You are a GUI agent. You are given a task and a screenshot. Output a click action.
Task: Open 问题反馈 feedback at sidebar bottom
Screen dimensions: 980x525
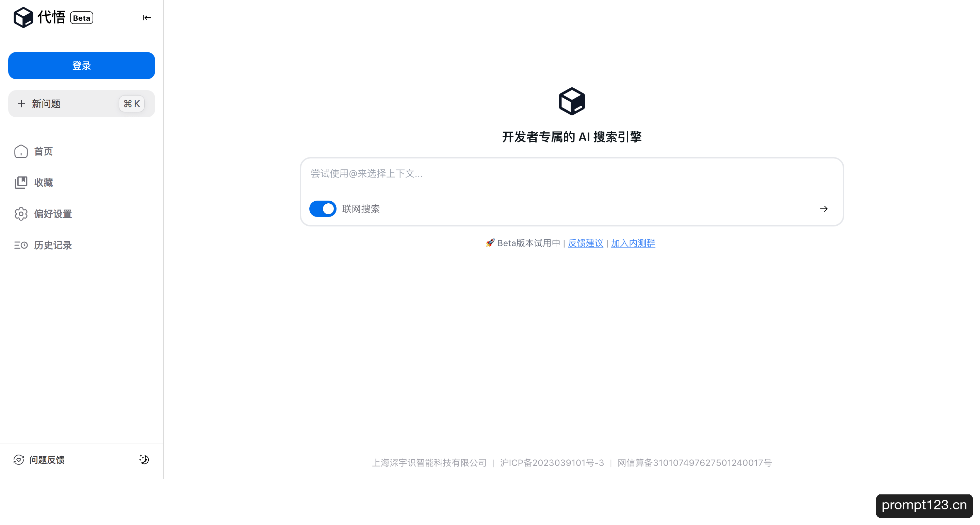point(39,460)
